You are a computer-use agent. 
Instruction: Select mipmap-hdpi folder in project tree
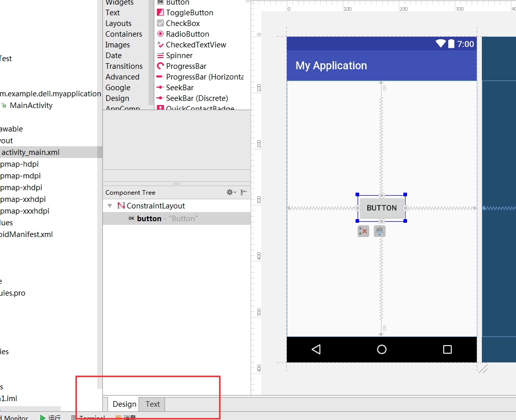pyautogui.click(x=19, y=164)
